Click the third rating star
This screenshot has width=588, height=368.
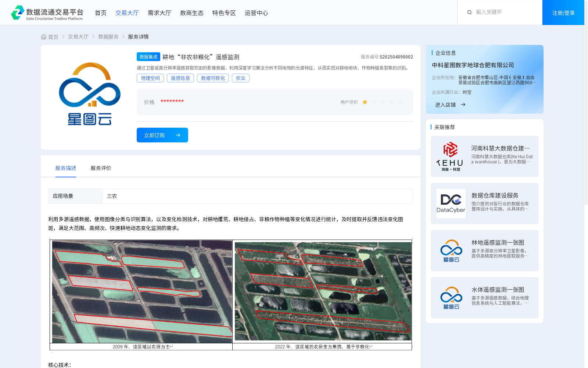383,102
